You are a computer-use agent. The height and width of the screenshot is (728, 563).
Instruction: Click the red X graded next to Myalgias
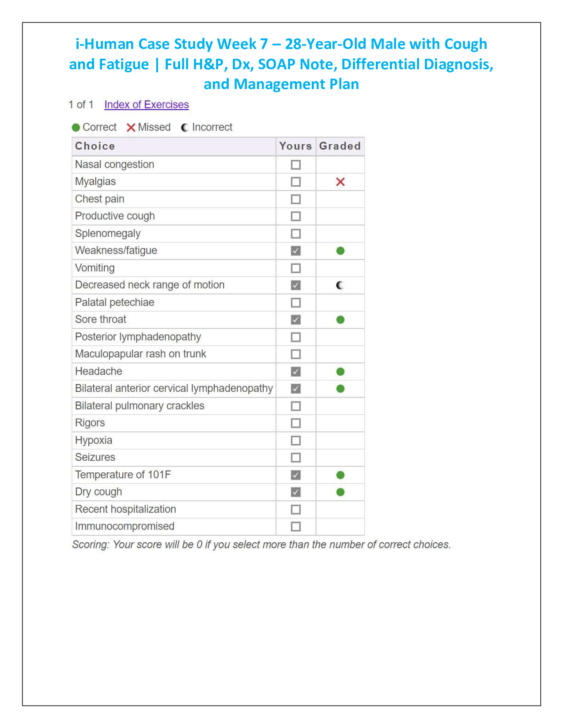pos(340,181)
